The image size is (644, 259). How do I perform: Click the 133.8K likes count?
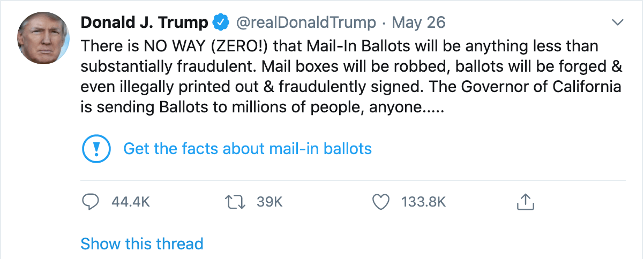(424, 202)
